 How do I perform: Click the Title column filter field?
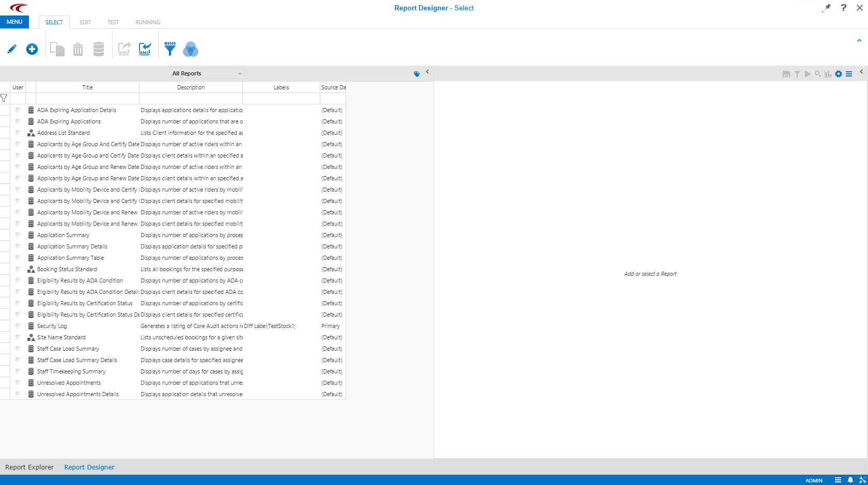coord(87,98)
